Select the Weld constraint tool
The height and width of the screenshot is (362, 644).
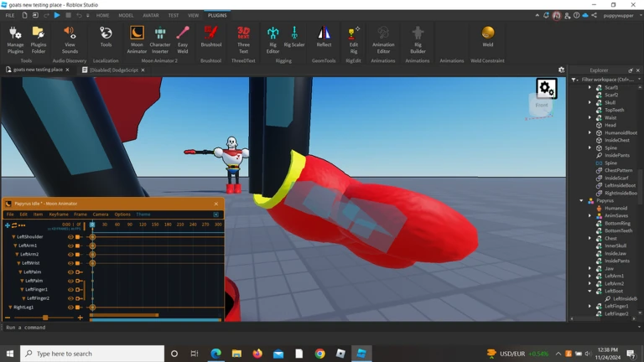[487, 37]
